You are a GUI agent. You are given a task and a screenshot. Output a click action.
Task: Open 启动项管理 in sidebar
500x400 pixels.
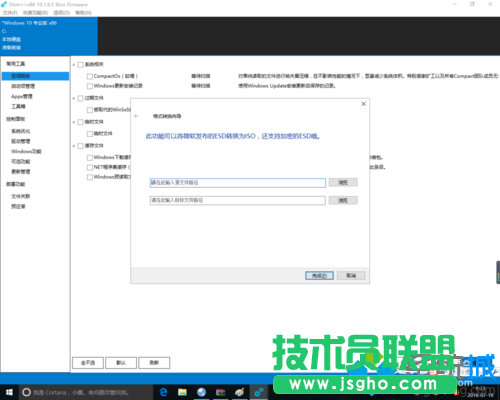pyautogui.click(x=23, y=86)
